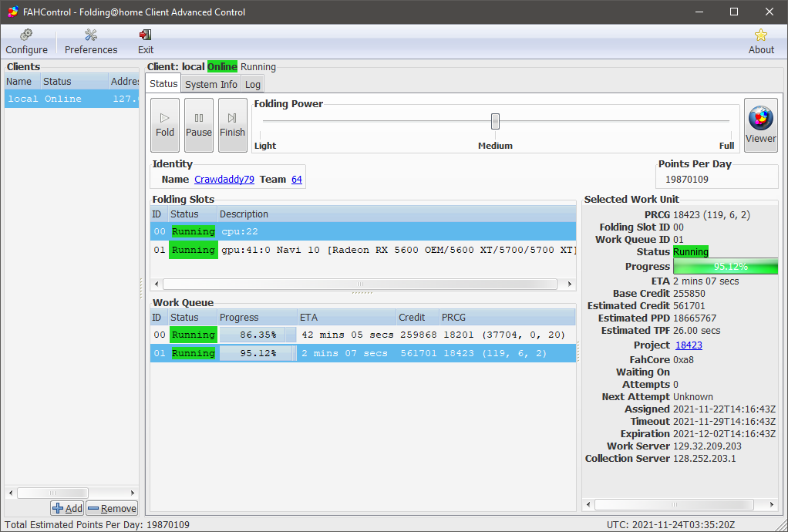Click the Full folding power label

[x=726, y=146]
